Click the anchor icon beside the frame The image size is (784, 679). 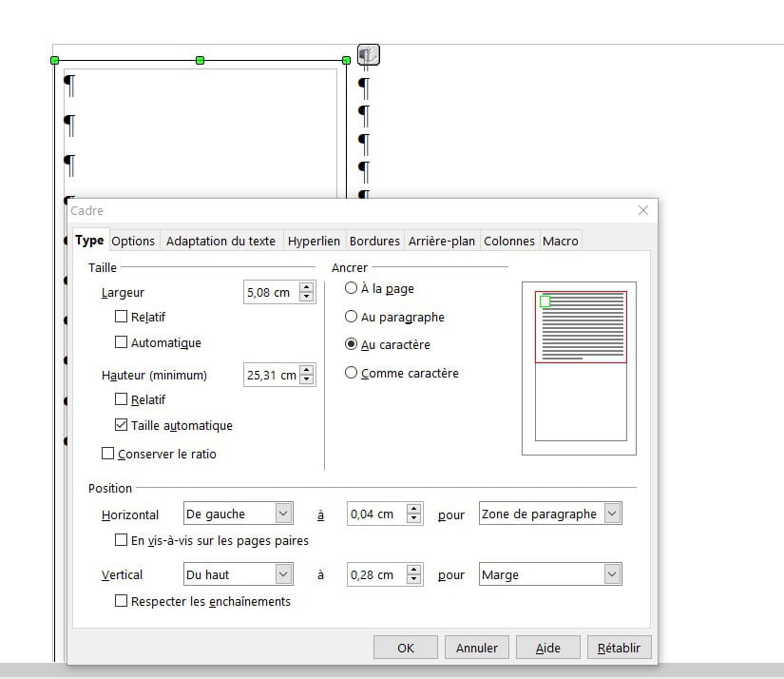coord(369,54)
